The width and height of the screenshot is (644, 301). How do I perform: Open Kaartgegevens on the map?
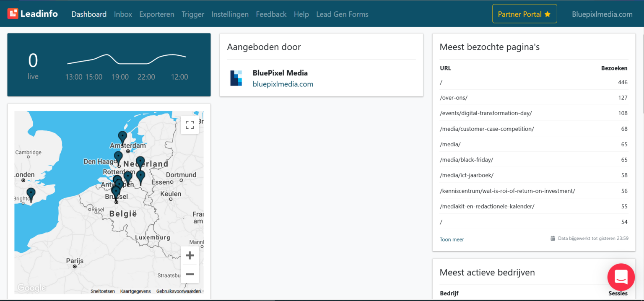(135, 291)
